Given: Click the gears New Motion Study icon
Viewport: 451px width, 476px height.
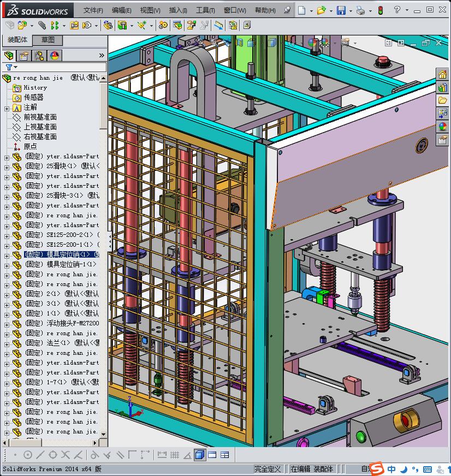Looking at the screenshot, I should [163, 25].
